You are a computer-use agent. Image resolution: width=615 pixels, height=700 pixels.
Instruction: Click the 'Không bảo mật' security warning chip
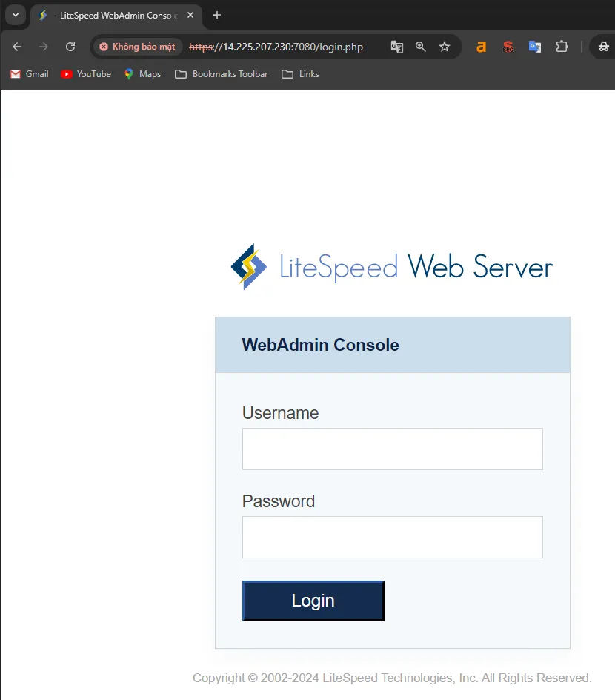point(138,47)
